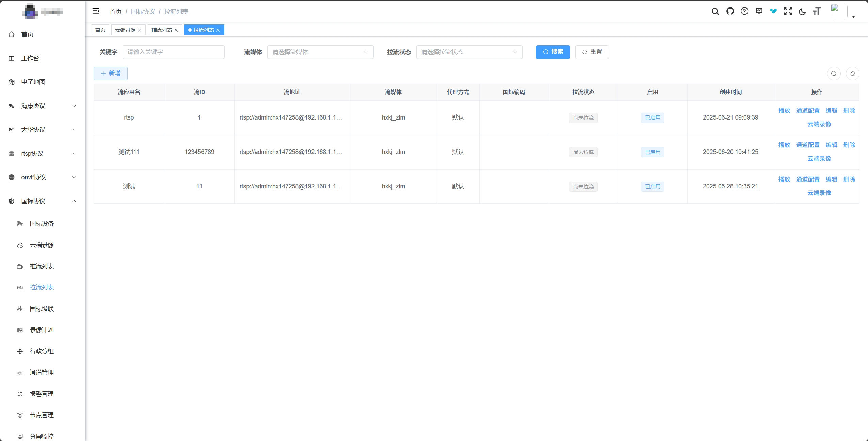Toggle dark mode with the moon icon
Viewport: 868px width, 441px height.
click(802, 12)
